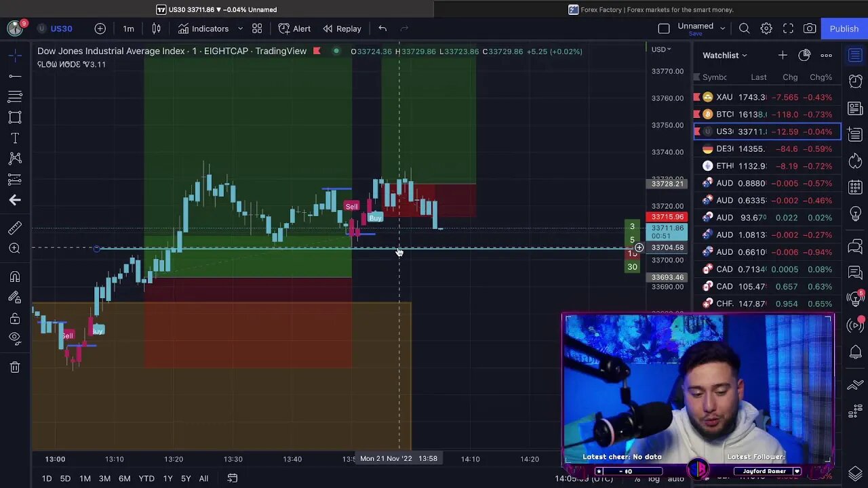Add a symbol to the Watchlist

coord(783,56)
